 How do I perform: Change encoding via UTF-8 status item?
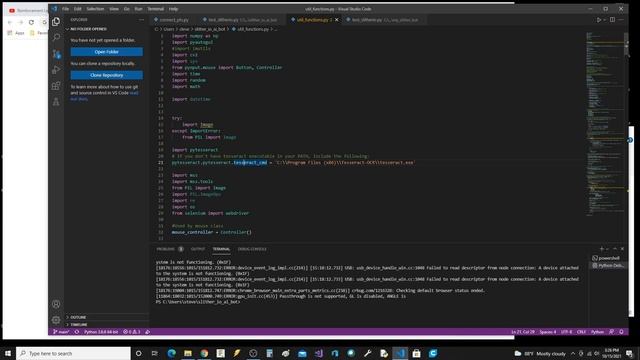tap(567, 332)
